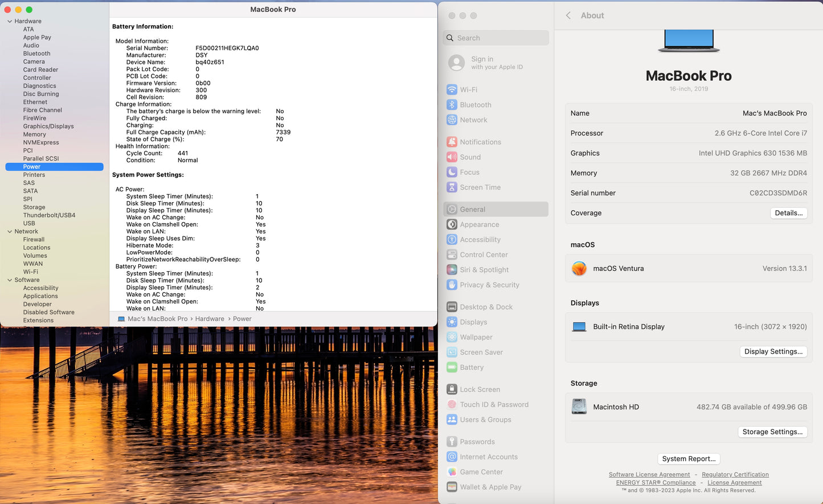Open Touch ID & Password fingerprint icon
Image resolution: width=823 pixels, height=504 pixels.
(x=452, y=405)
